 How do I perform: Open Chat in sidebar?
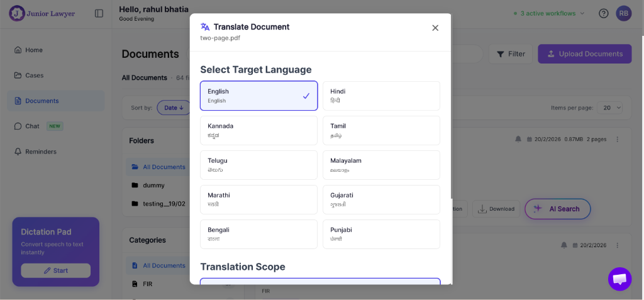pos(56,126)
